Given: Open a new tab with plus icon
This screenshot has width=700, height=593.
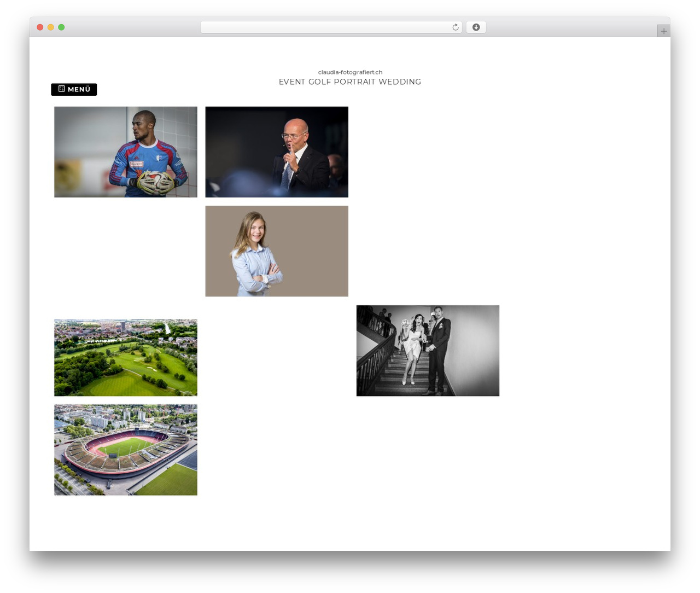Looking at the screenshot, I should point(663,31).
